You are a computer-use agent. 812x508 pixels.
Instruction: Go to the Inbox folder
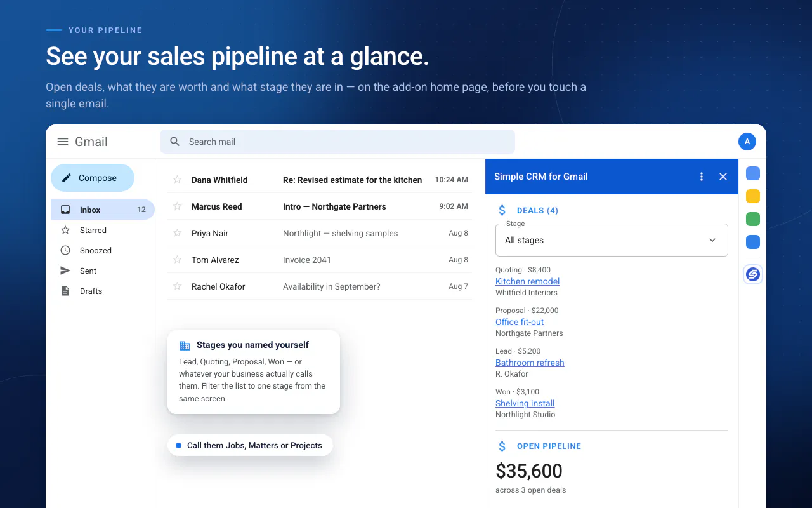coord(103,210)
